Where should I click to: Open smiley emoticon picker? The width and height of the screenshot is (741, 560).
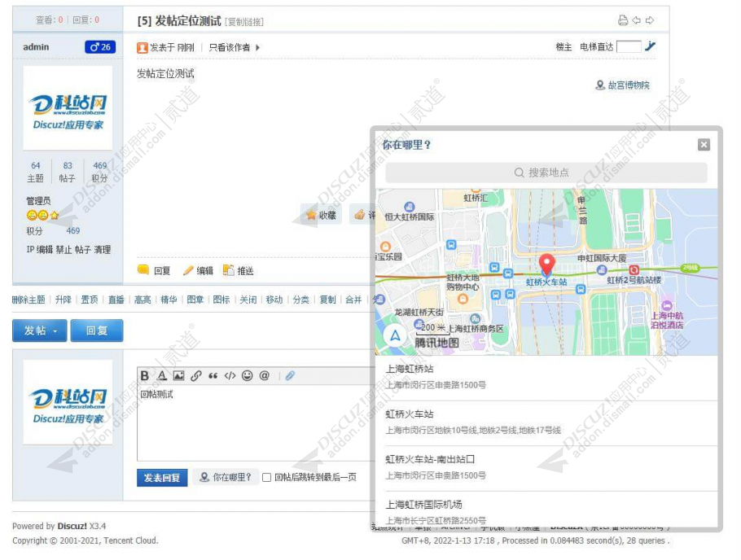[248, 376]
